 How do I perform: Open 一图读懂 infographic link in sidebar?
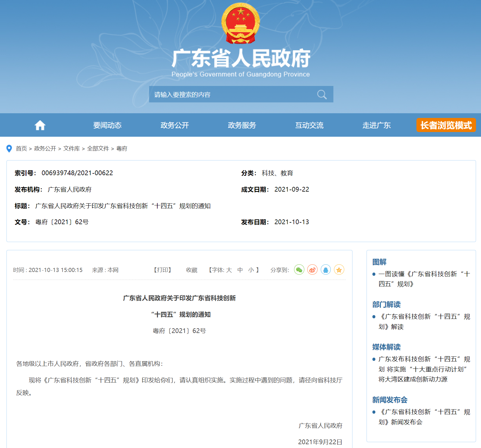pos(424,279)
